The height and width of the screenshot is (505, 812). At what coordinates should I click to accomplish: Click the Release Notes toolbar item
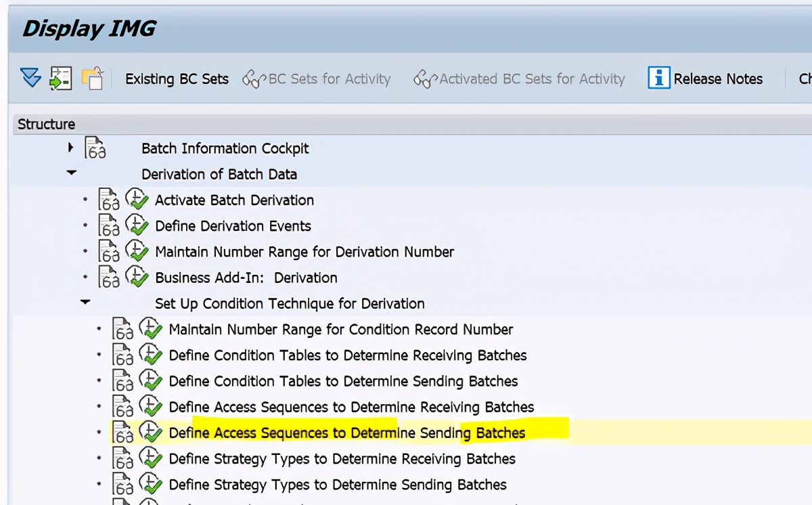(x=717, y=79)
